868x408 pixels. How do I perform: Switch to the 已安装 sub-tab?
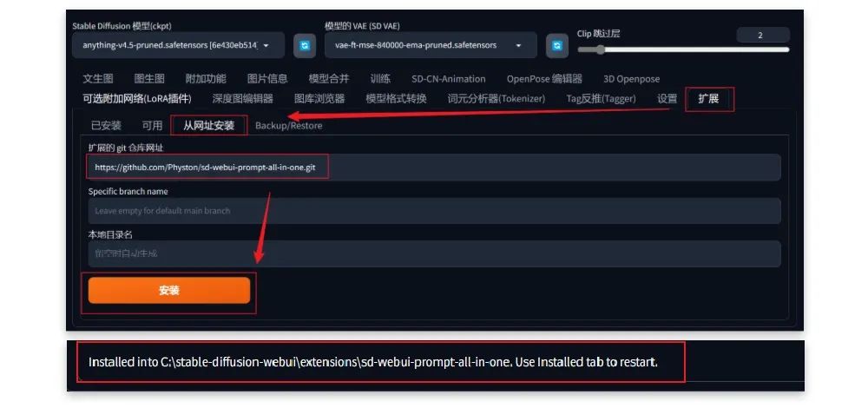(x=106, y=126)
